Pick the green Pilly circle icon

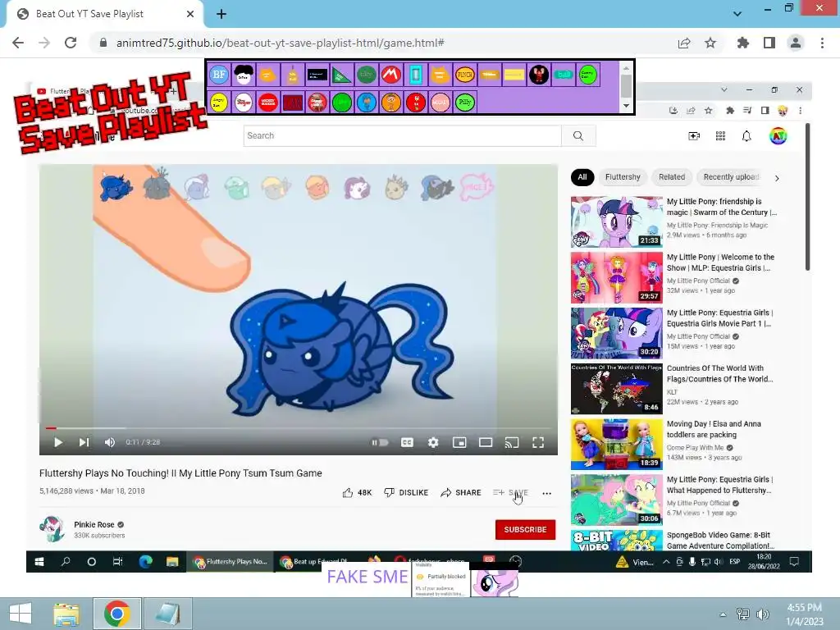[464, 102]
